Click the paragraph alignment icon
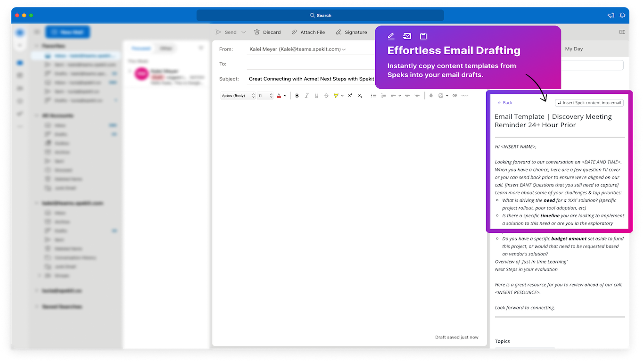 393,96
